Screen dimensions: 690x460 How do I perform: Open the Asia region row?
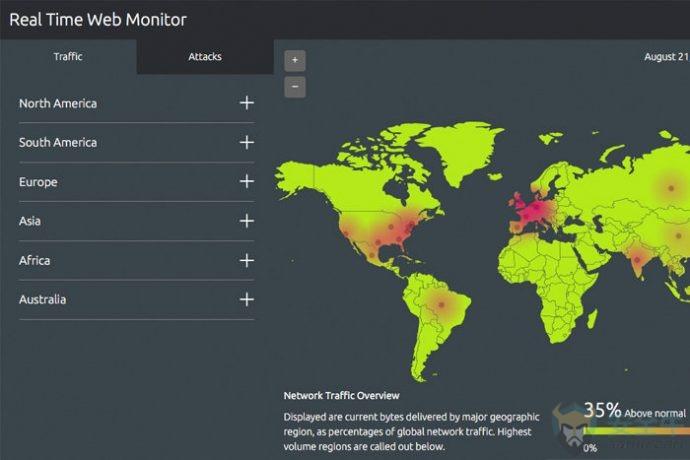click(x=30, y=221)
